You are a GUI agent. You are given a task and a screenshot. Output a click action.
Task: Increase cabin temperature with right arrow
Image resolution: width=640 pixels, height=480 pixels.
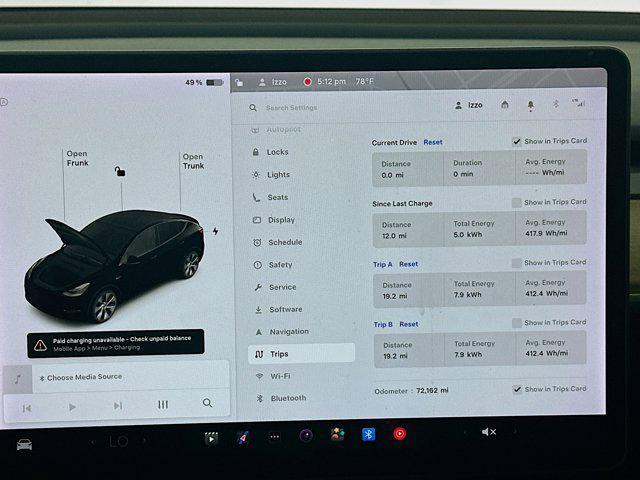pyautogui.click(x=144, y=441)
